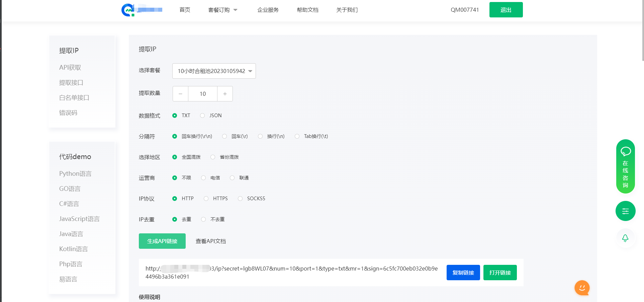Select 全国混拨 region option

(x=186, y=157)
